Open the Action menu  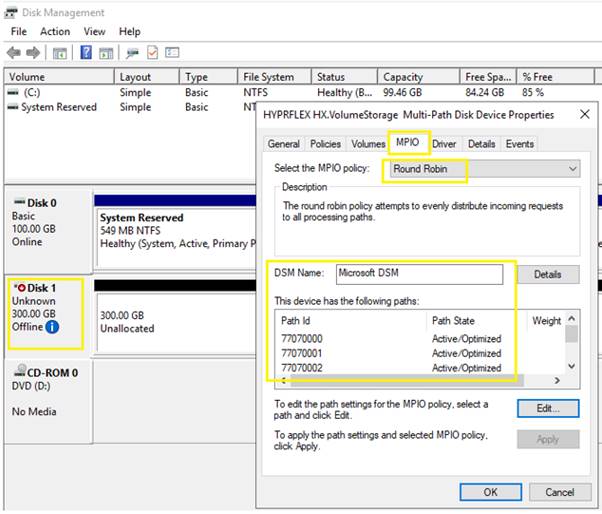pyautogui.click(x=55, y=31)
